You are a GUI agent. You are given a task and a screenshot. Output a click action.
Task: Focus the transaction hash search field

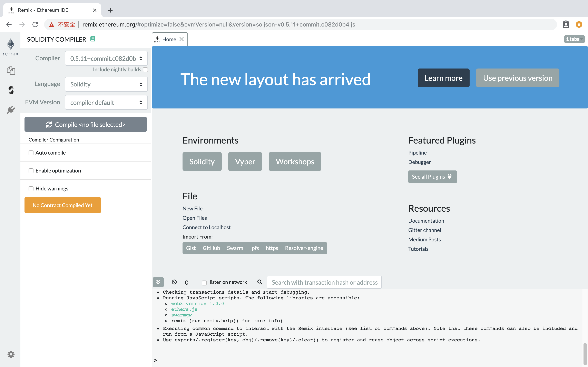coord(324,282)
